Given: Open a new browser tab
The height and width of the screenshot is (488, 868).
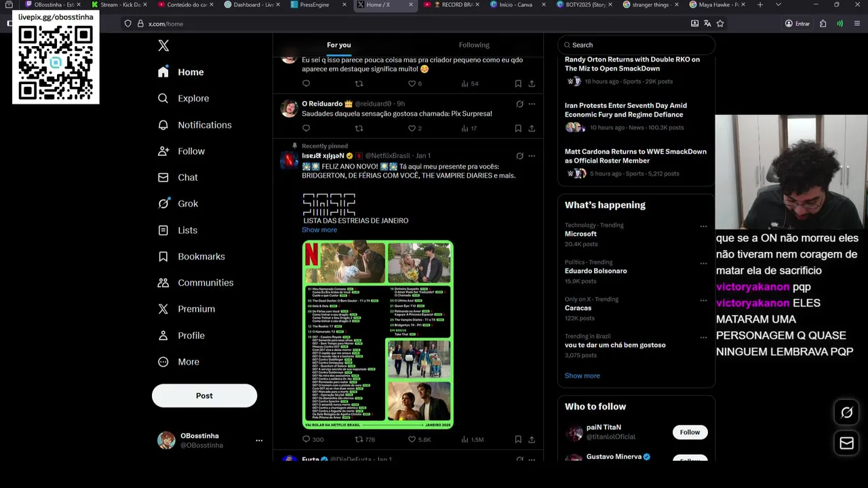Looking at the screenshot, I should point(760,5).
